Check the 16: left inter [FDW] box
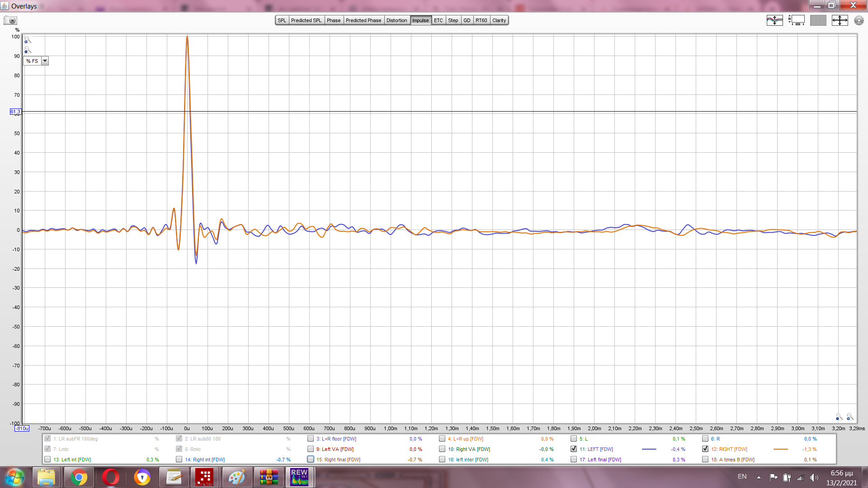868x488 pixels. pos(442,460)
